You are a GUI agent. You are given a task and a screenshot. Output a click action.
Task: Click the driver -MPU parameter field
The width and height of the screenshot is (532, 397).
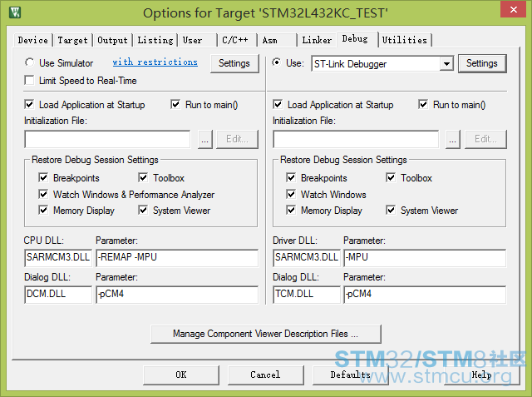tap(425, 258)
